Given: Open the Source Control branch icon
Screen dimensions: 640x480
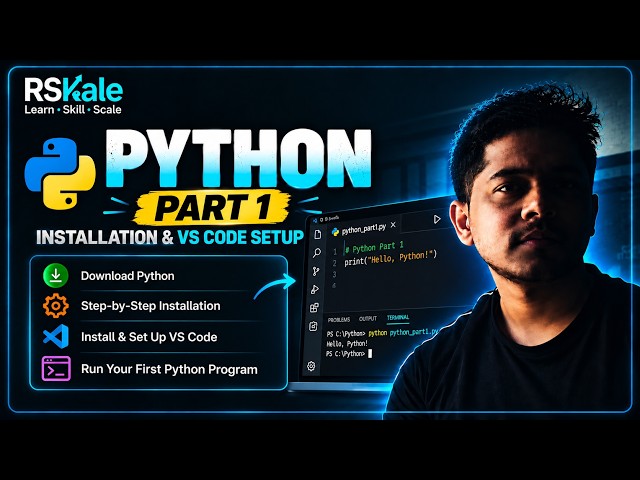Looking at the screenshot, I should coord(316,271).
